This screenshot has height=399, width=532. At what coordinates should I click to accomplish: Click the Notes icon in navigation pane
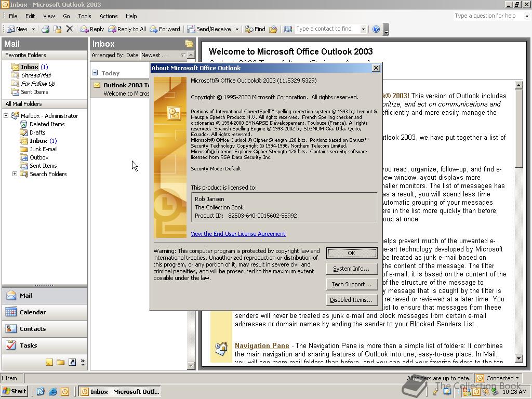[49, 362]
